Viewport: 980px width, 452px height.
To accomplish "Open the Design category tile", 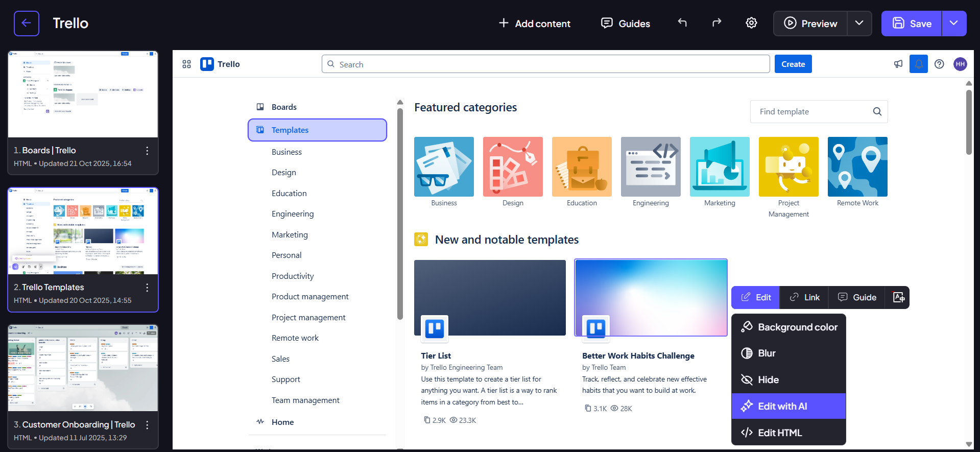I will click(x=513, y=166).
